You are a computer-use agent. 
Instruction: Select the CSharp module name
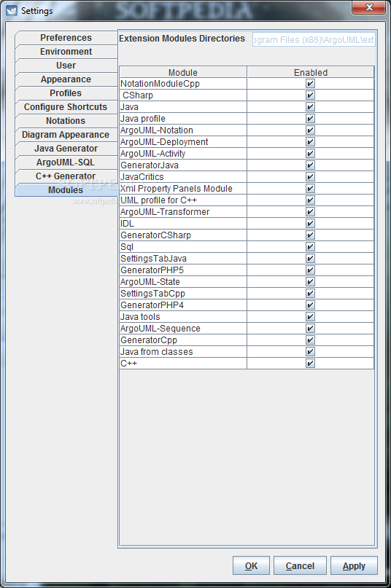(x=138, y=95)
